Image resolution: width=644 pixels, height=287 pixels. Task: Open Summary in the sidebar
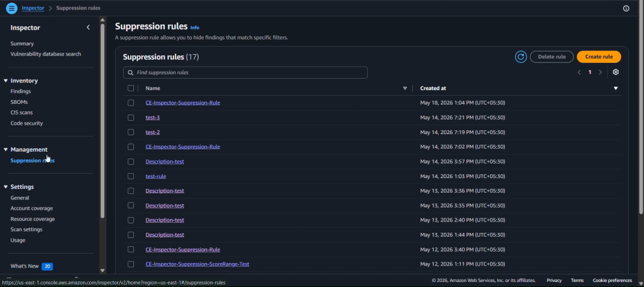[22, 43]
